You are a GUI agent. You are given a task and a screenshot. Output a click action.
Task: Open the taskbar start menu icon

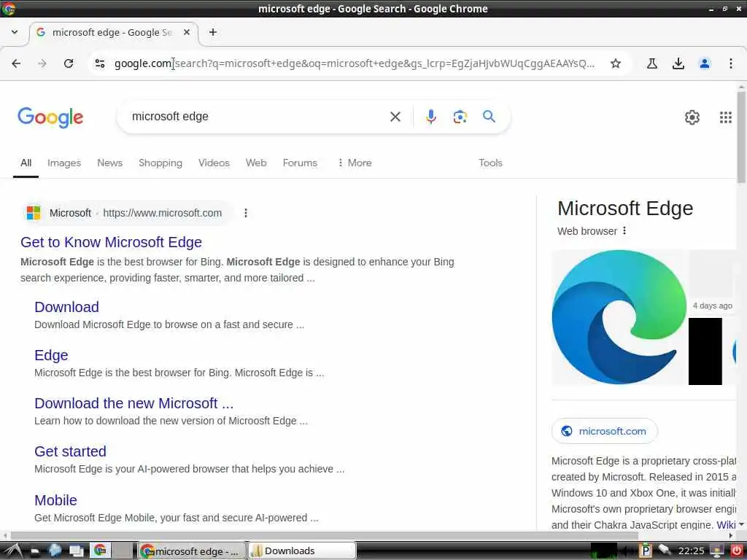click(12, 551)
